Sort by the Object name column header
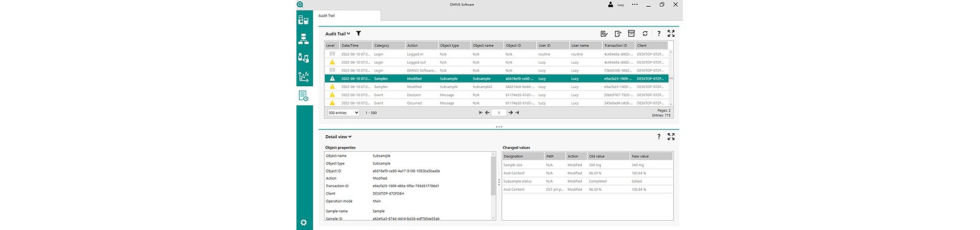The image size is (980, 230). 487,45
